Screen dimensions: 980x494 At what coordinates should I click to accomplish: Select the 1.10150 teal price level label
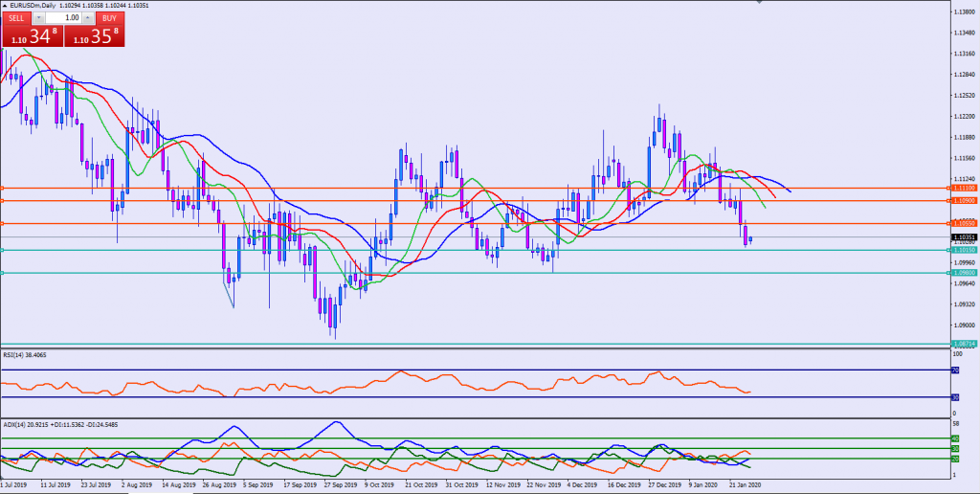(x=964, y=251)
